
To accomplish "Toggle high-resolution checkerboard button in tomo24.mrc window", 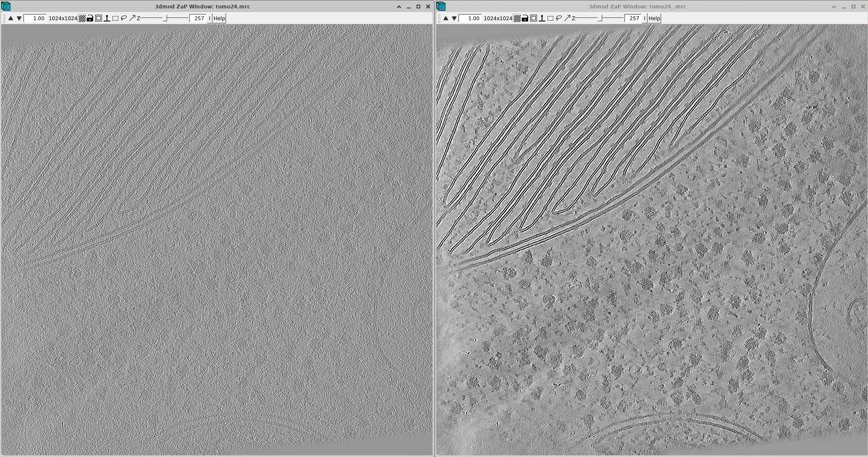I will point(82,18).
